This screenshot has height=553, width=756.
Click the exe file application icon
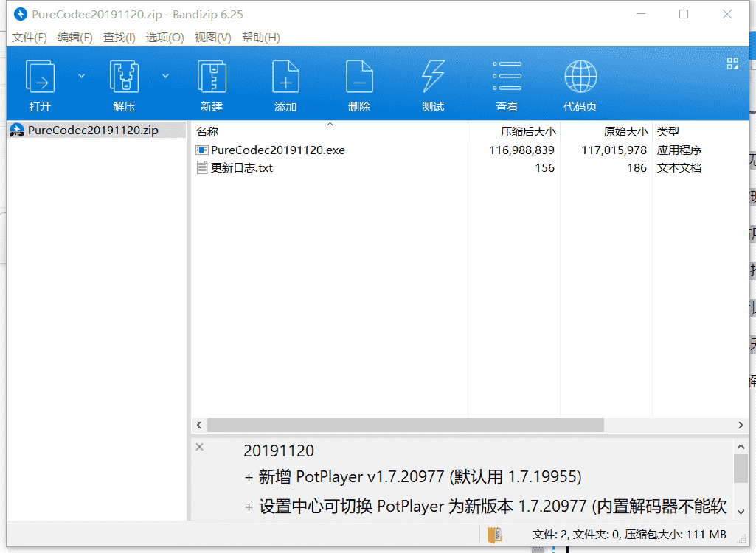(x=201, y=150)
